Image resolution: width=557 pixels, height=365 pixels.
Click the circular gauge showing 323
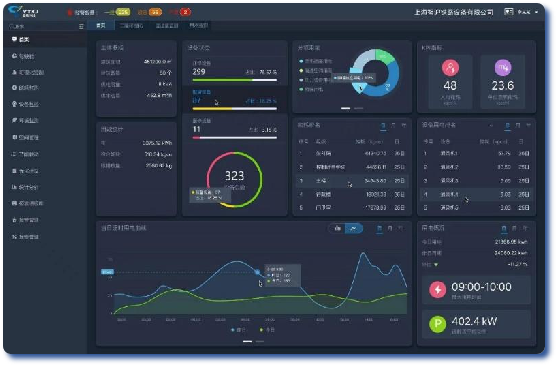[x=234, y=179]
